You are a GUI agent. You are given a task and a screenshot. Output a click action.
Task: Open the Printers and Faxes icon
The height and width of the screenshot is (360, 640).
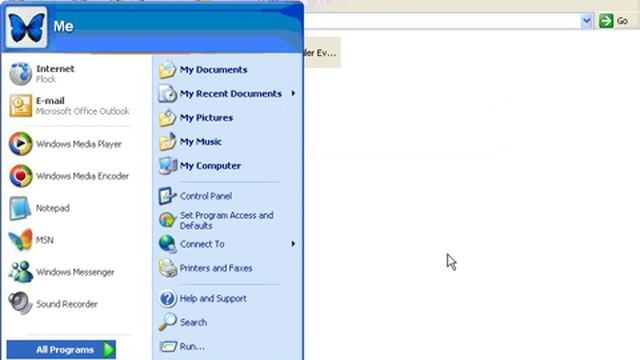[167, 268]
